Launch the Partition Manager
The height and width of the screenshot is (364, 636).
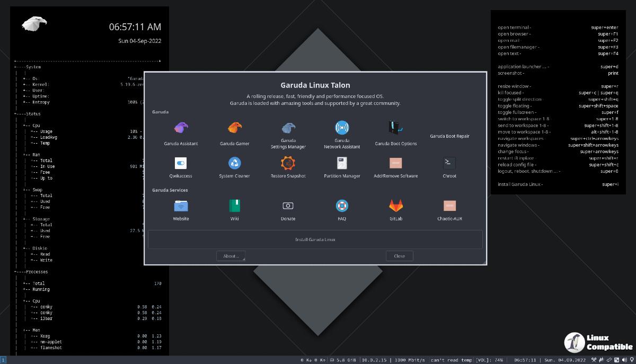(342, 167)
